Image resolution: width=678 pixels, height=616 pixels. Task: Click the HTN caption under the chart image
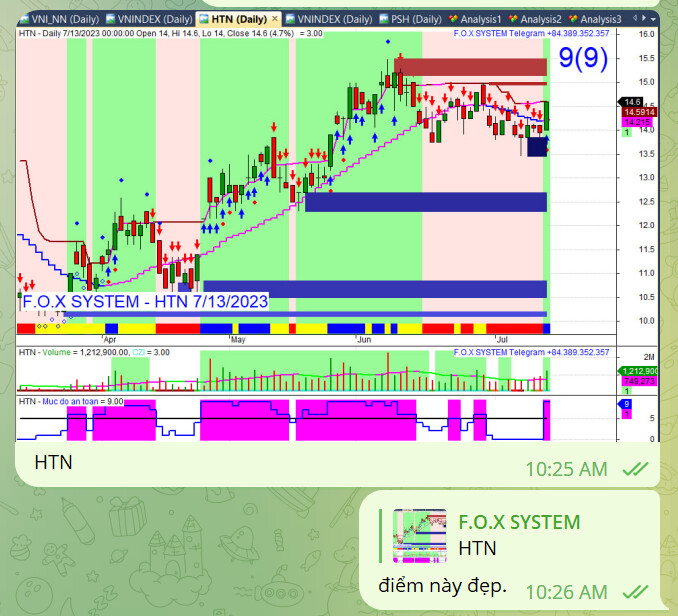point(53,462)
